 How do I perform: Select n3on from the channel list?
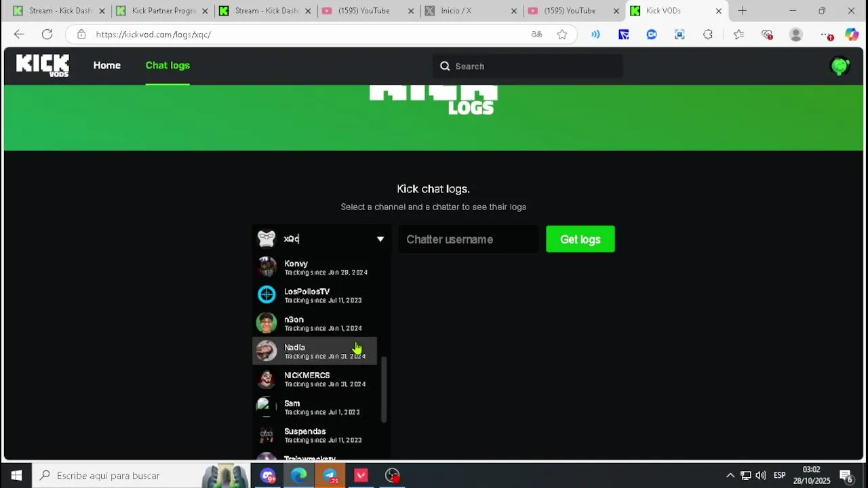click(x=315, y=323)
